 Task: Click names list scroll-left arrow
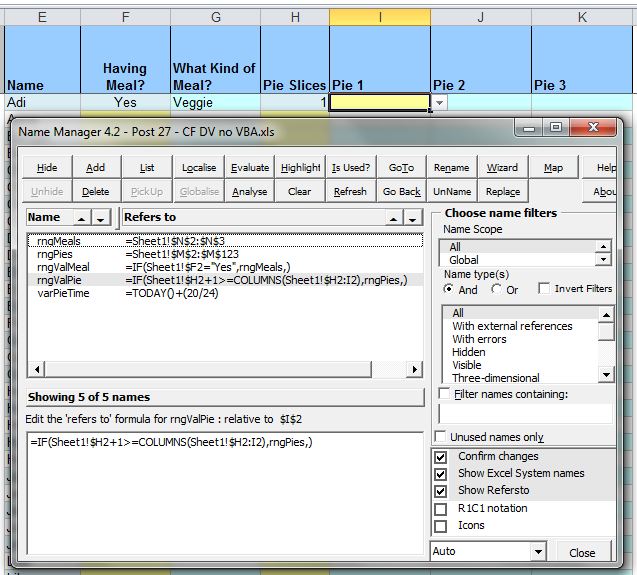tap(37, 369)
